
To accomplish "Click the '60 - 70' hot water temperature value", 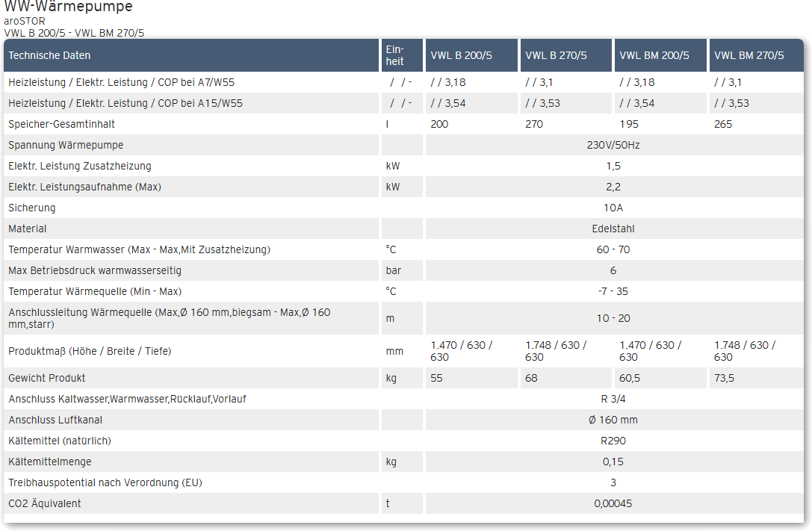I will pos(613,250).
